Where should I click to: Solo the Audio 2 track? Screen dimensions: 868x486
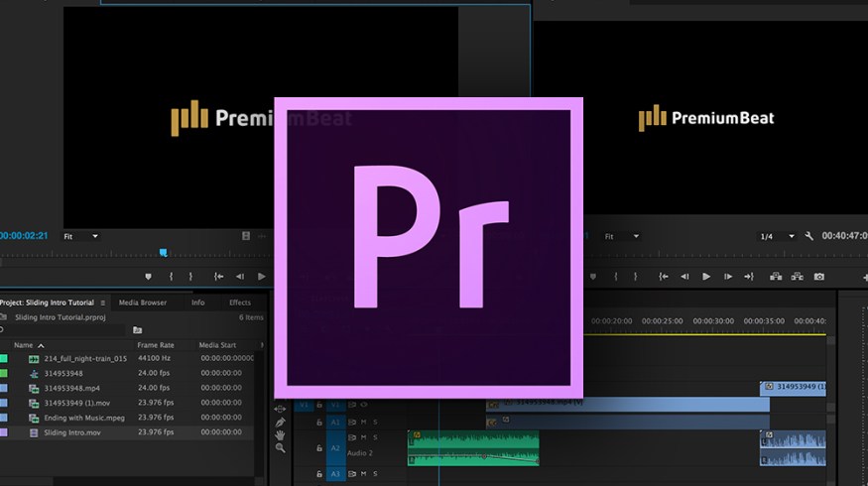[375, 437]
